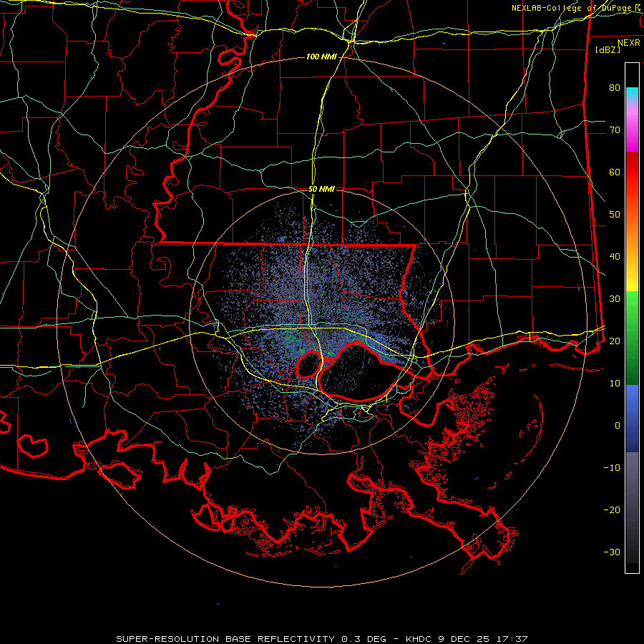Click the SUPER-RESOLUTION BASE REFLECTIVITY caption

tap(225, 639)
